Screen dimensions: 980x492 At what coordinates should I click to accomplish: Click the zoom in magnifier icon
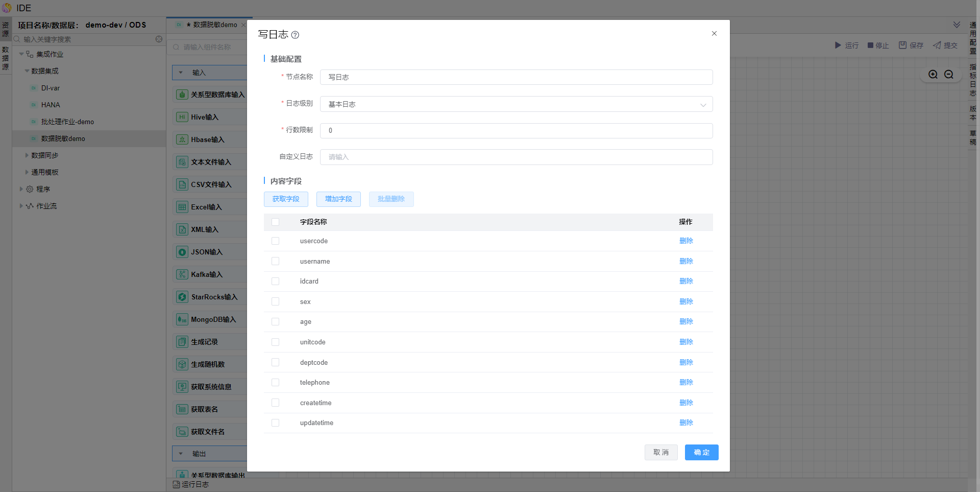[x=933, y=75]
